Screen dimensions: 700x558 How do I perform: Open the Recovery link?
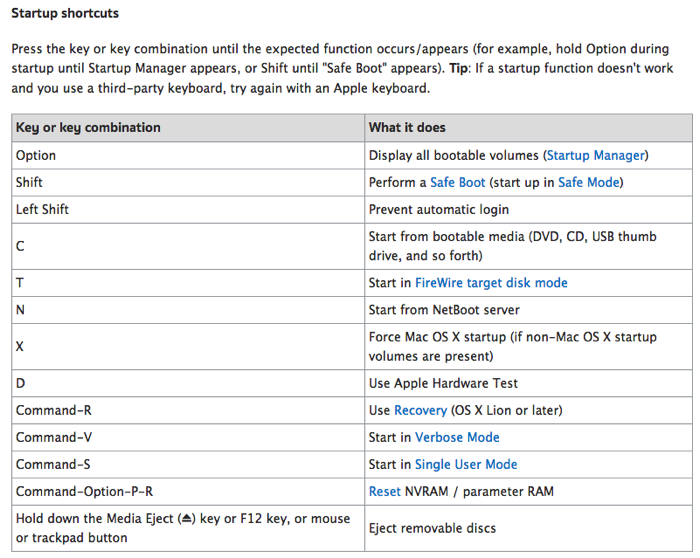pos(421,410)
